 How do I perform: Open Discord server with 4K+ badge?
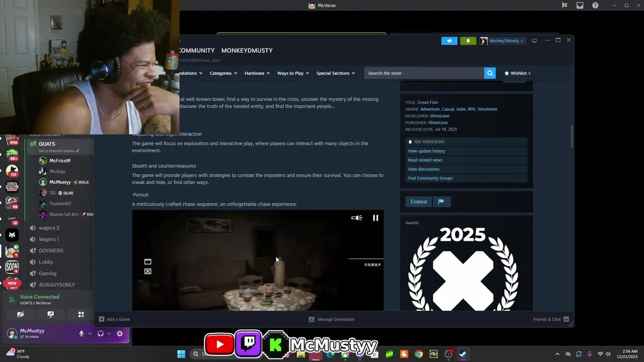tap(12, 154)
